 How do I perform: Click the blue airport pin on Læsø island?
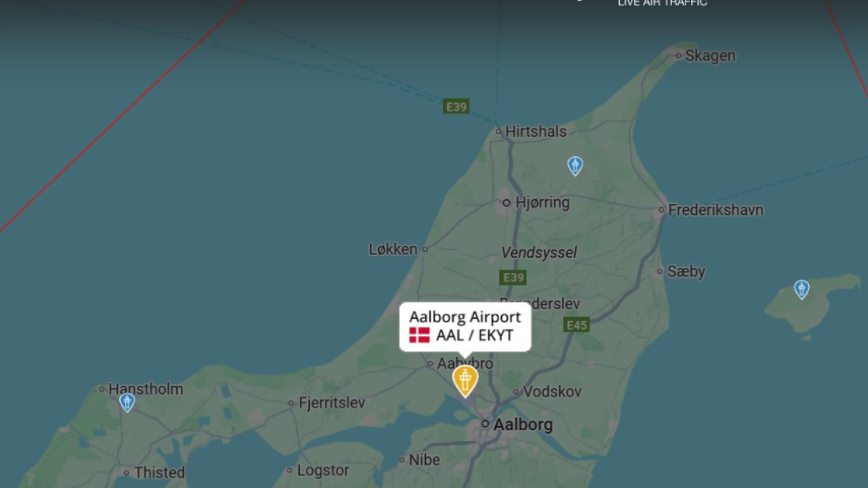(x=802, y=289)
